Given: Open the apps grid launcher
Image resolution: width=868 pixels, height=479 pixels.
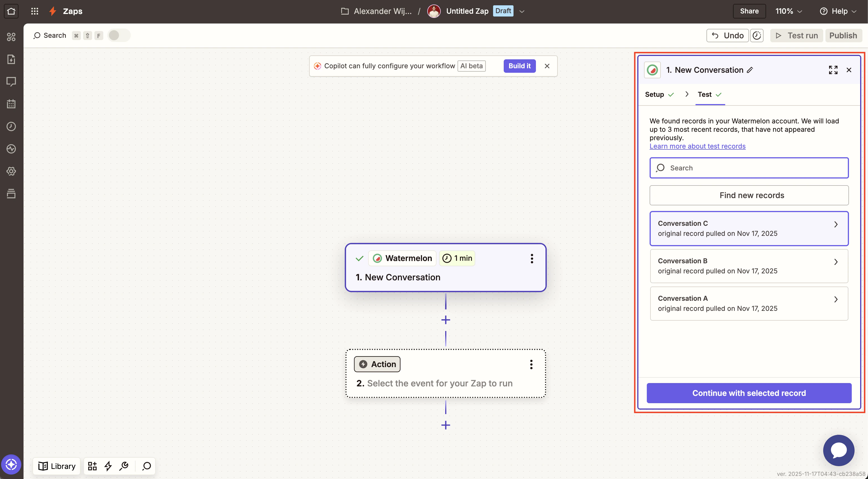Looking at the screenshot, I should click(35, 11).
